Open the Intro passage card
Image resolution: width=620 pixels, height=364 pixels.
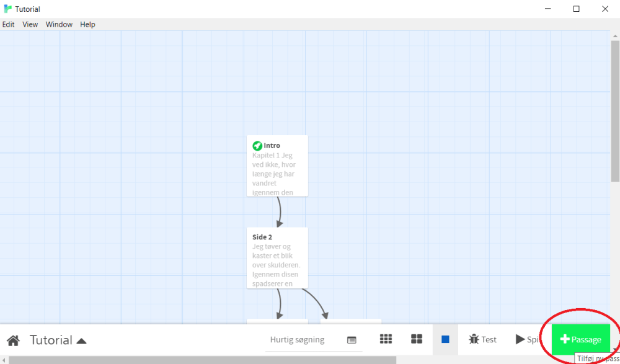[277, 167]
